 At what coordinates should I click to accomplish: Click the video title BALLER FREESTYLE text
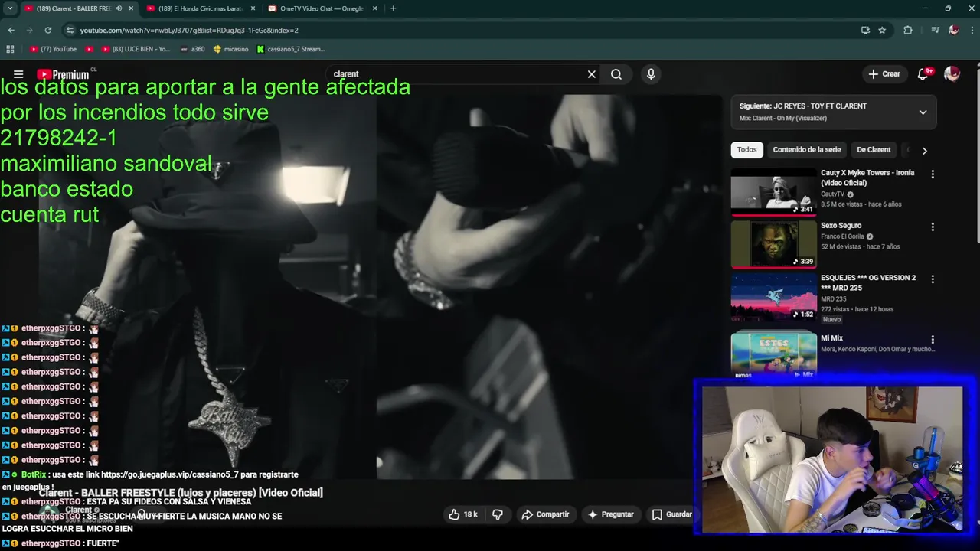tap(181, 493)
